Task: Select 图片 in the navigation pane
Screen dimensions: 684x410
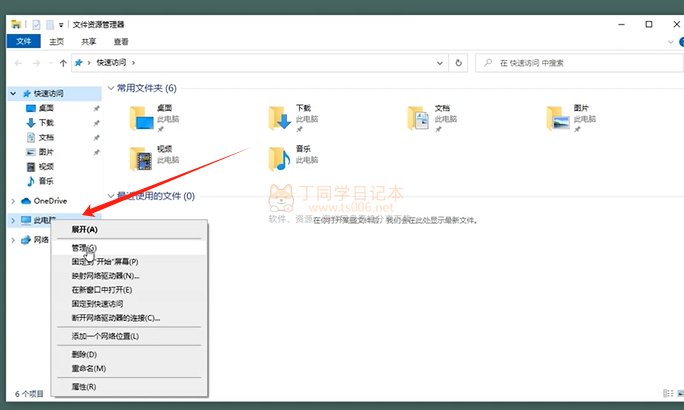Action: (x=46, y=152)
